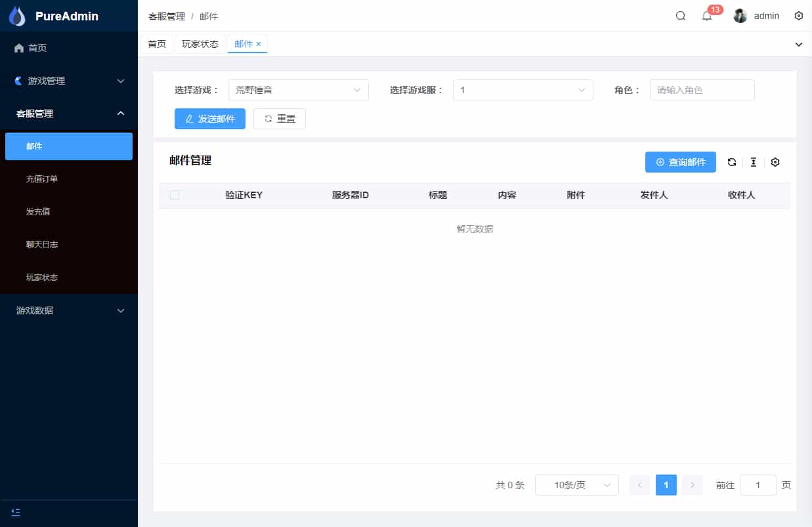The height and width of the screenshot is (527, 812).
Task: Close the 邮件 tab
Action: 259,44
